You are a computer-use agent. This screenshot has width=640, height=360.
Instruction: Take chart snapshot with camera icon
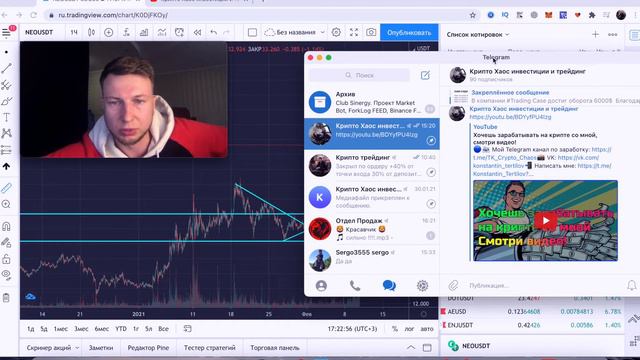[x=371, y=32]
